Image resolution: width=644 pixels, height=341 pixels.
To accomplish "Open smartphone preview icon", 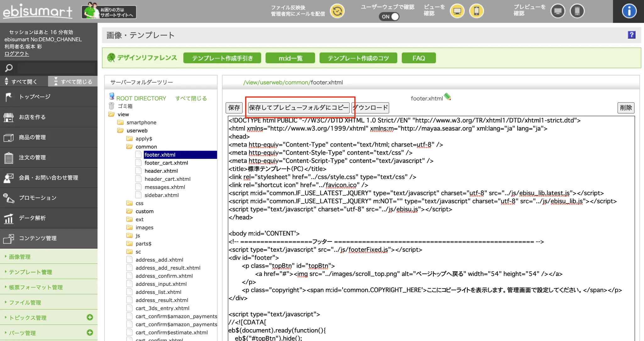I will pos(577,11).
